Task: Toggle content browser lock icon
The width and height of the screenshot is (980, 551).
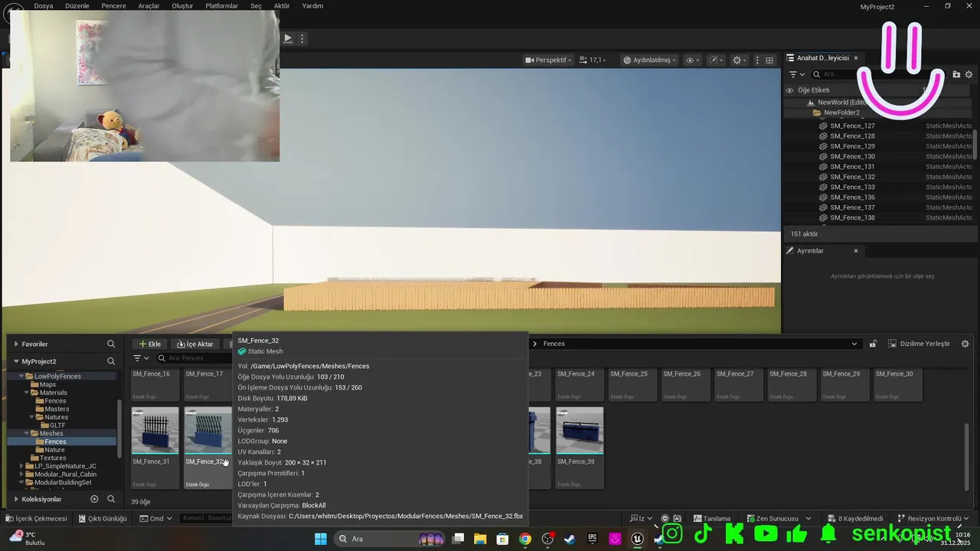Action: (x=873, y=344)
